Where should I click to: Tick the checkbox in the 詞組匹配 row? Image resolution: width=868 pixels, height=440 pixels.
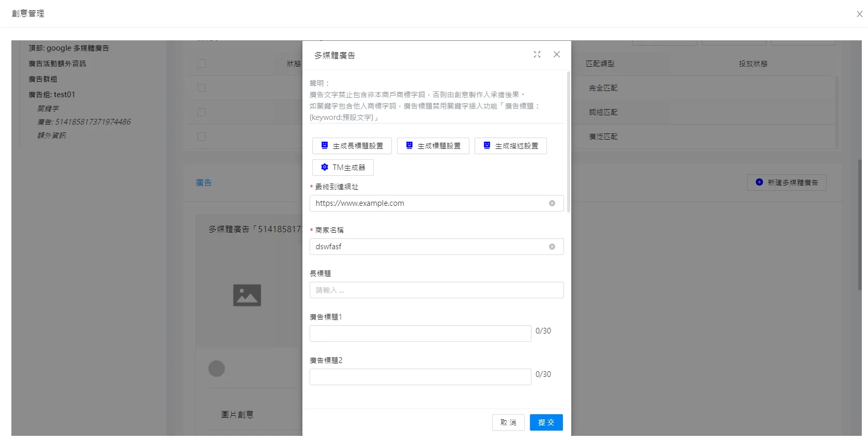[202, 112]
